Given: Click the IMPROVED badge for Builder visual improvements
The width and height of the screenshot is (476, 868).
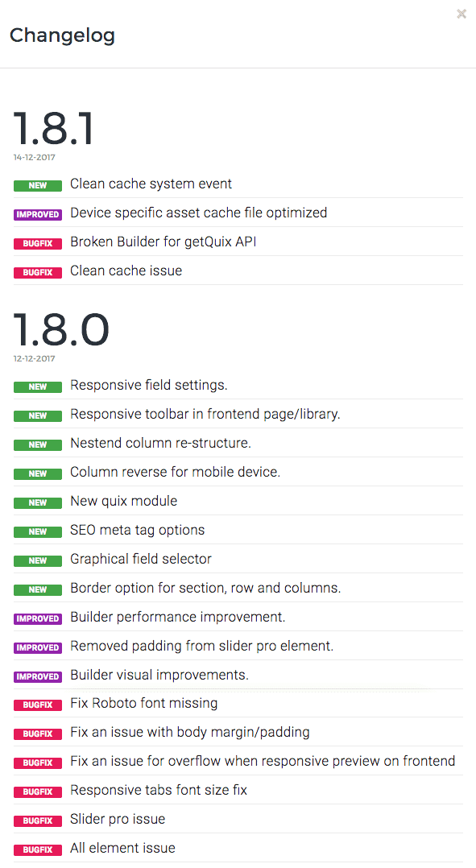Looking at the screenshot, I should click(x=37, y=676).
